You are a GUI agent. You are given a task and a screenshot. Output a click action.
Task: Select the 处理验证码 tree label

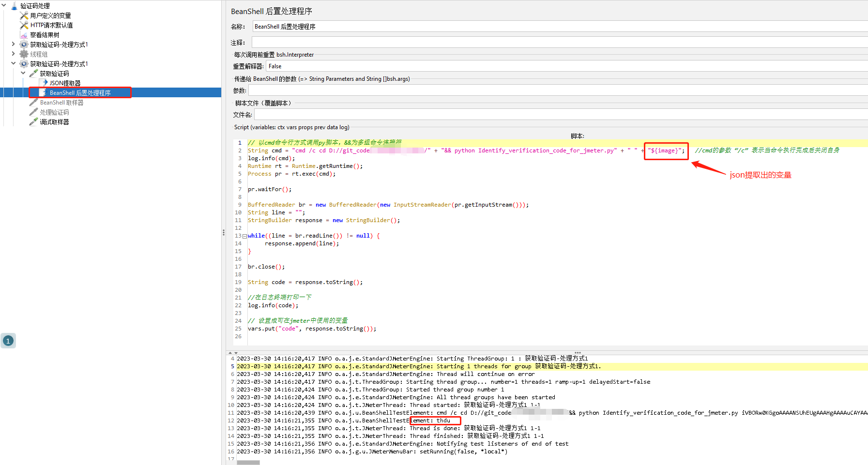(54, 112)
